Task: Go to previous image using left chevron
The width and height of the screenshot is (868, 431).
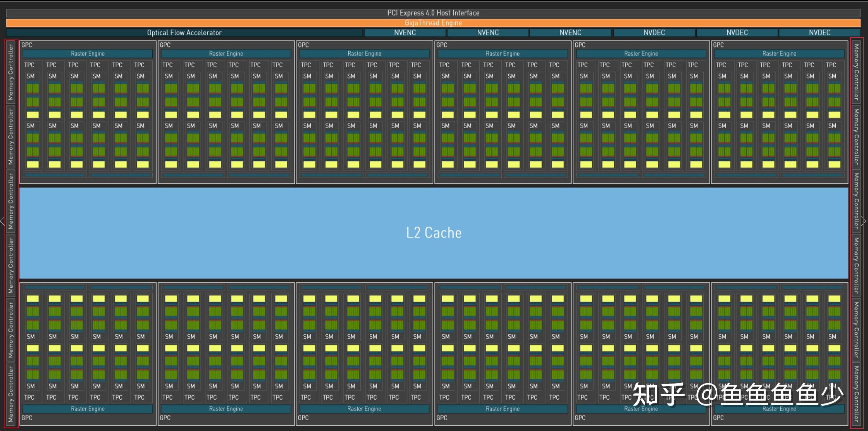Action: pos(2,221)
